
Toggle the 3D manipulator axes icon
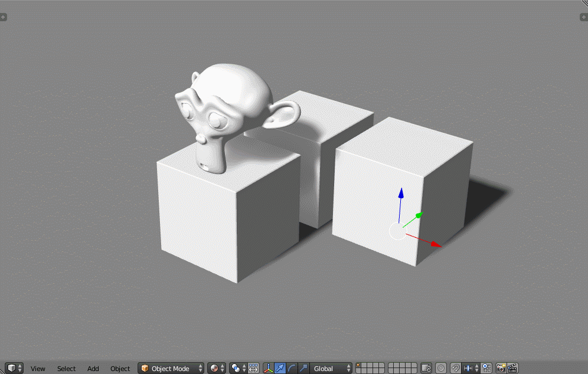coord(269,368)
